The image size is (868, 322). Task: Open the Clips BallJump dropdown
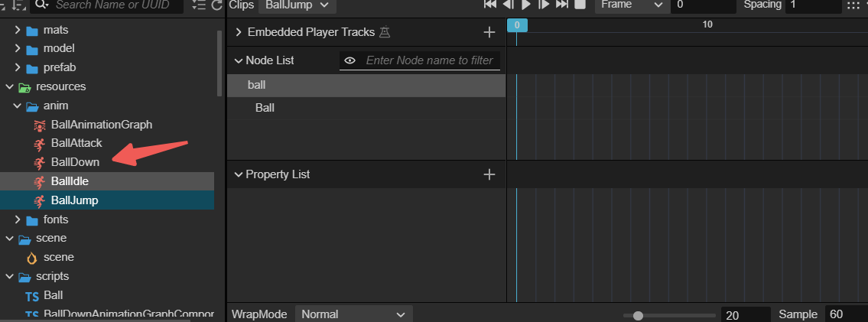297,5
